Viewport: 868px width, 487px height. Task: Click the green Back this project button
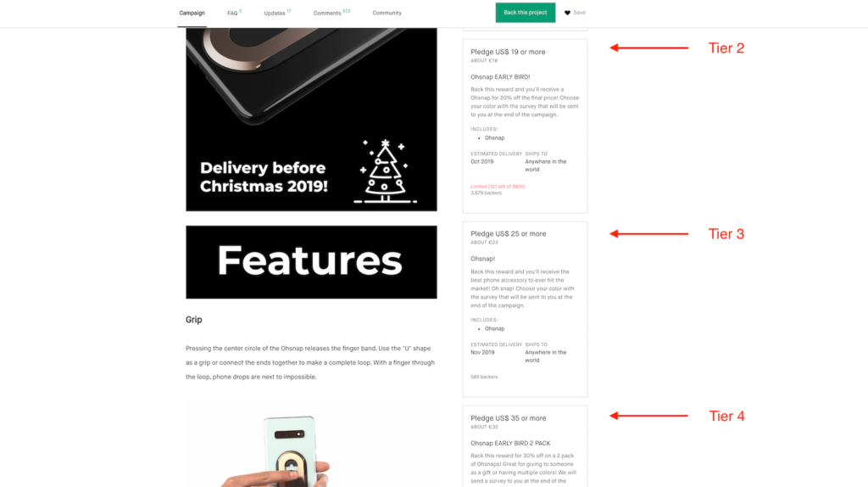[526, 12]
